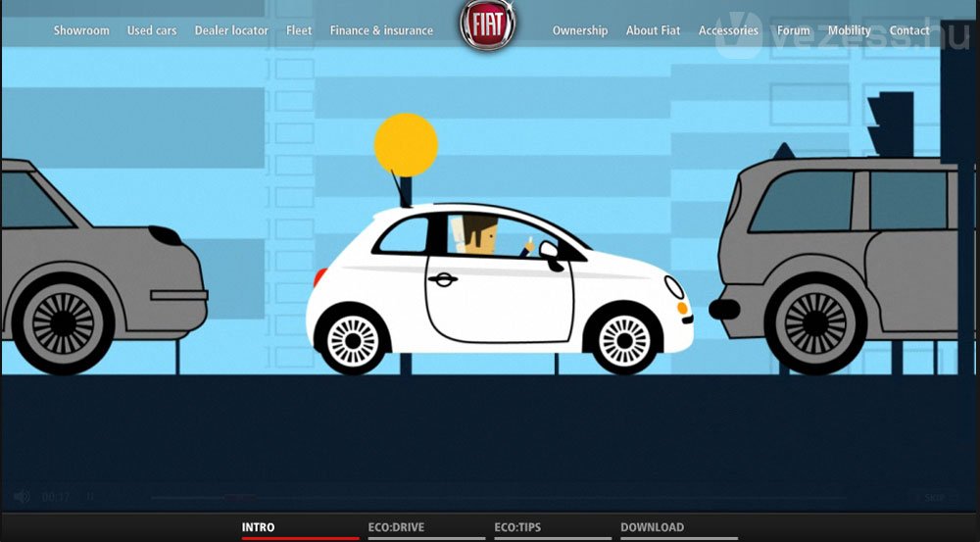The image size is (980, 542).
Task: Select Finance & insurance in navigation
Action: click(381, 30)
